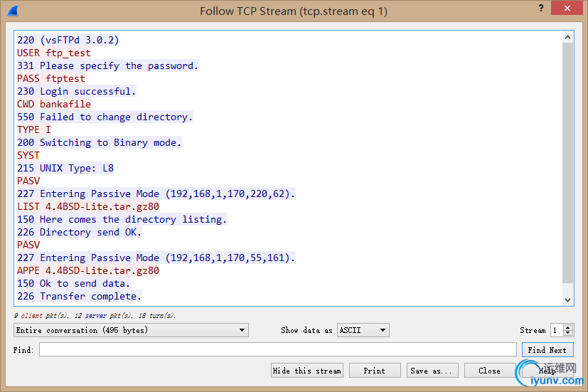Image resolution: width=588 pixels, height=392 pixels.
Task: Click into the Find text field
Action: pos(278,349)
